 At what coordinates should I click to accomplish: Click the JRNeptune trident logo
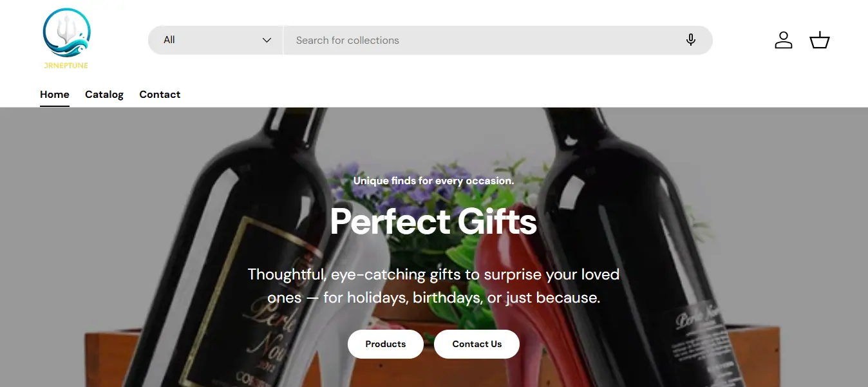66,38
